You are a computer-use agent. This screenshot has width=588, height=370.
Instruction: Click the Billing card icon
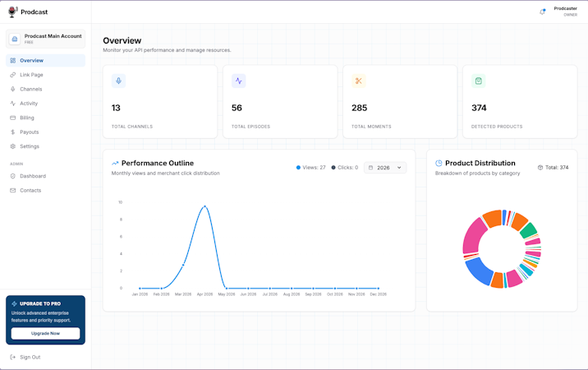click(x=13, y=118)
